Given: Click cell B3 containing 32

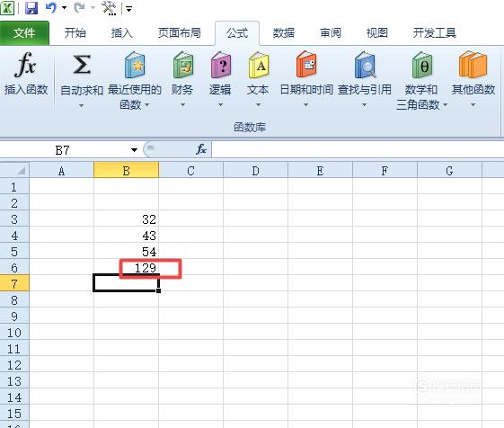Looking at the screenshot, I should (126, 218).
